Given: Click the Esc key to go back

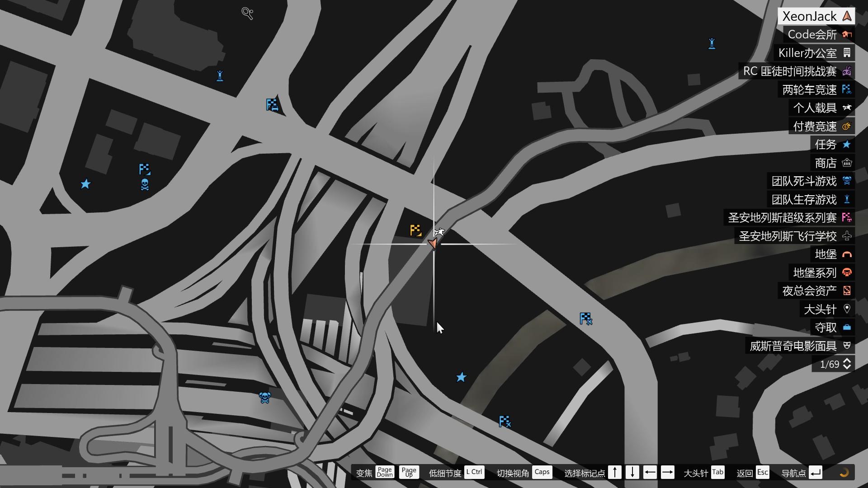Looking at the screenshot, I should pyautogui.click(x=763, y=472).
